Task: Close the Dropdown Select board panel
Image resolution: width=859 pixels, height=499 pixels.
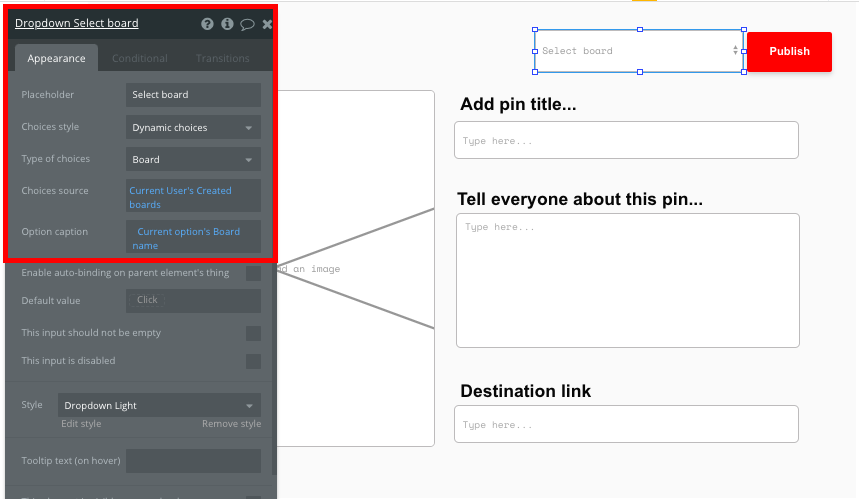Action: tap(267, 24)
